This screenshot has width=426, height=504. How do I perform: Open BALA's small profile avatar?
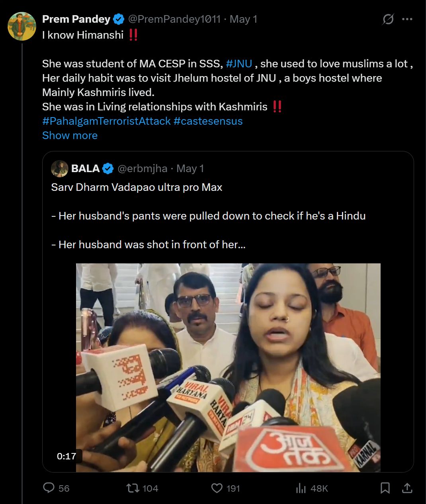(x=60, y=169)
